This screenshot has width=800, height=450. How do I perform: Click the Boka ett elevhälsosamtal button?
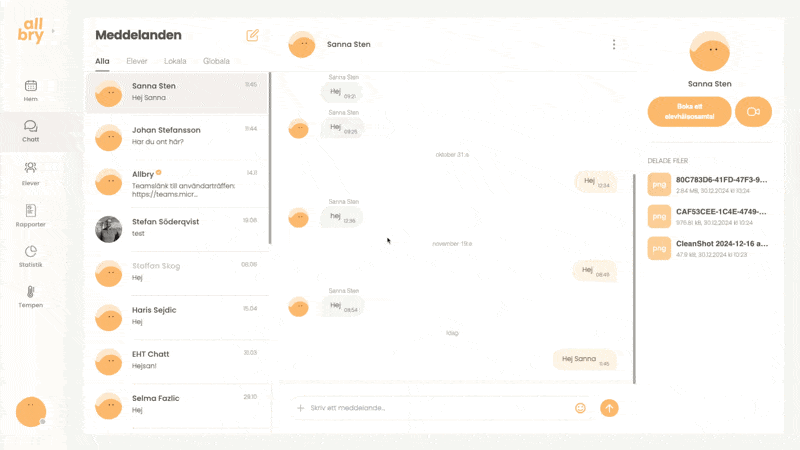[x=689, y=111]
